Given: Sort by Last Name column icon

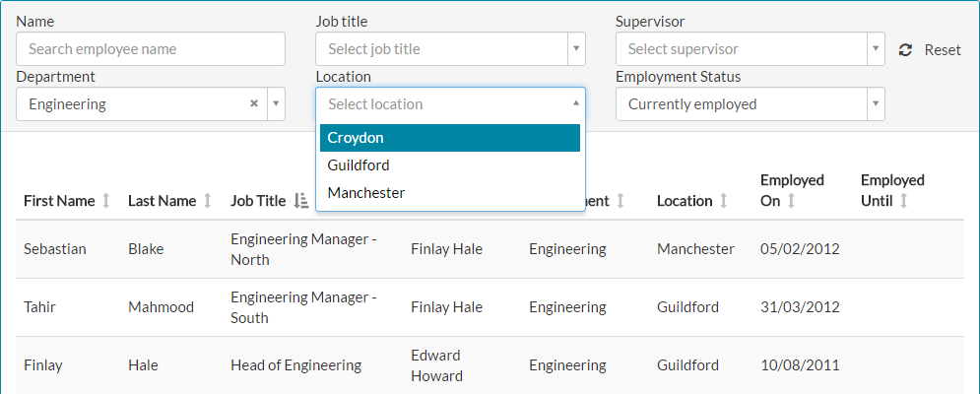Looking at the screenshot, I should coord(207,201).
